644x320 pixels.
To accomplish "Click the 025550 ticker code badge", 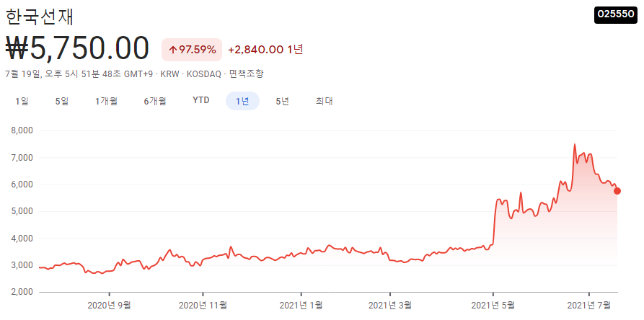I will tap(616, 14).
